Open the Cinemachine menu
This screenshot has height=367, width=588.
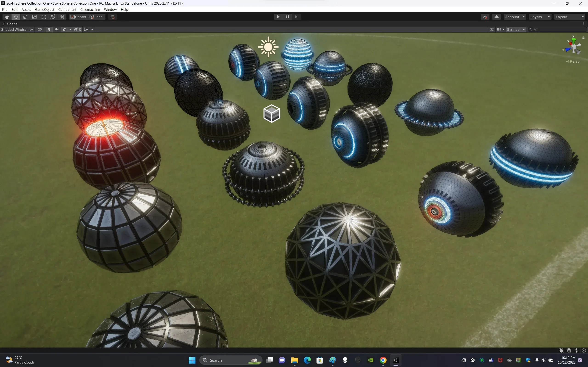coord(90,9)
